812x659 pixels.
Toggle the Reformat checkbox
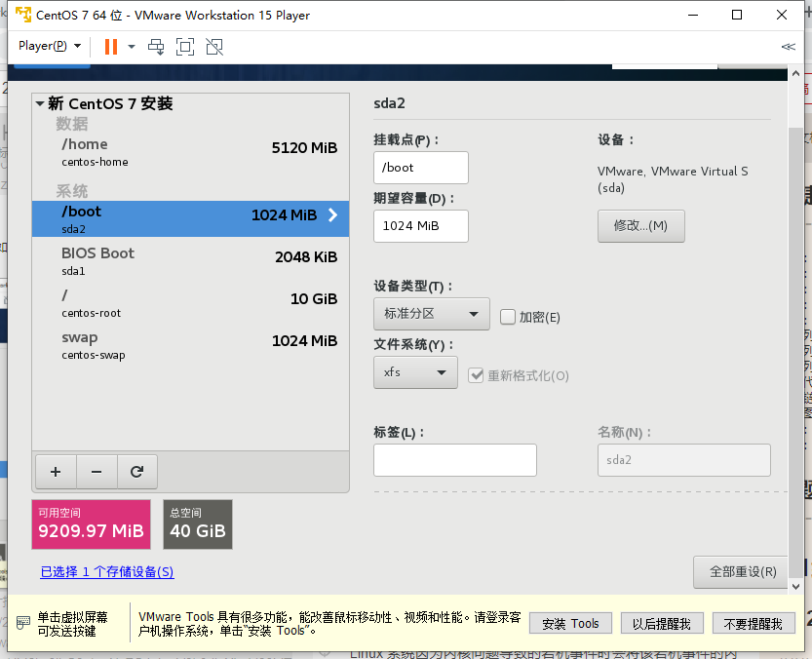tap(476, 375)
